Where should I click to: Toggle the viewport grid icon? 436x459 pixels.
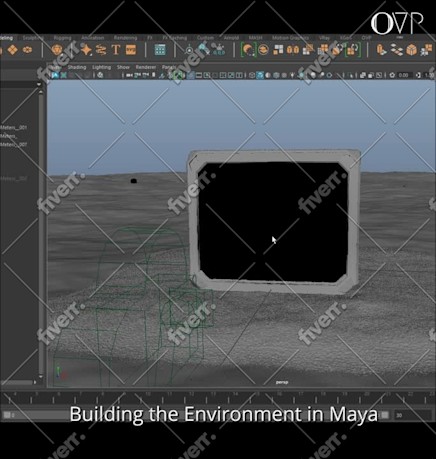click(191, 76)
